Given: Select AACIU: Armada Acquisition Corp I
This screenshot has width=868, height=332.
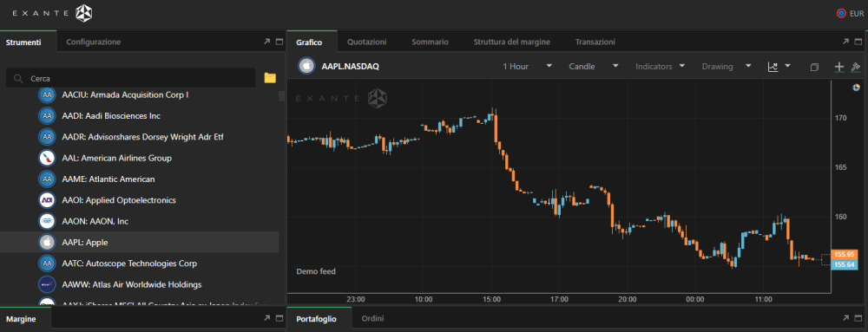Looking at the screenshot, I should (140, 95).
